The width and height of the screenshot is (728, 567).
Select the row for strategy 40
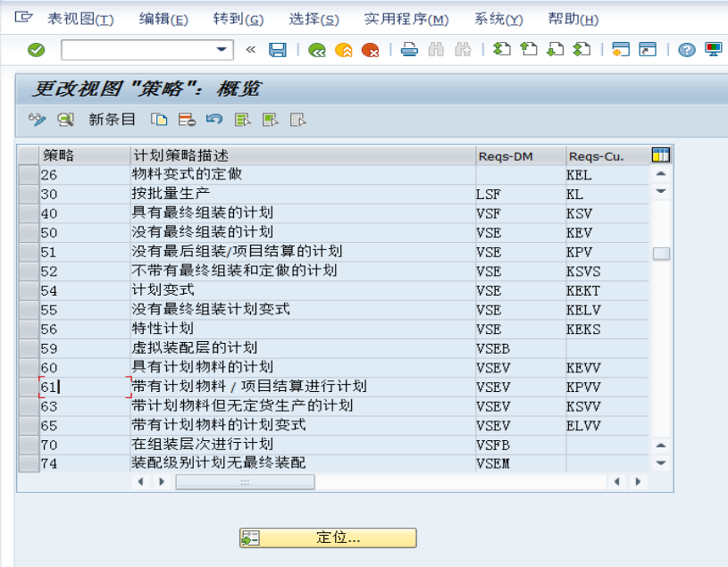click(x=29, y=213)
